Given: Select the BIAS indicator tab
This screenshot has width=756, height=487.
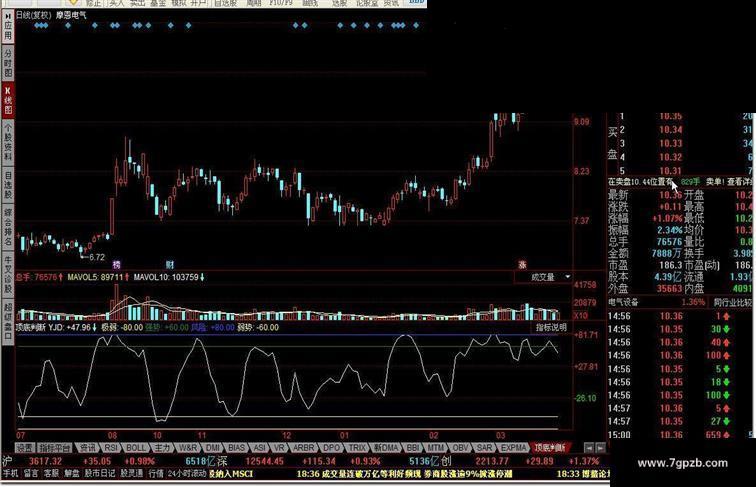Looking at the screenshot, I should pos(236,448).
